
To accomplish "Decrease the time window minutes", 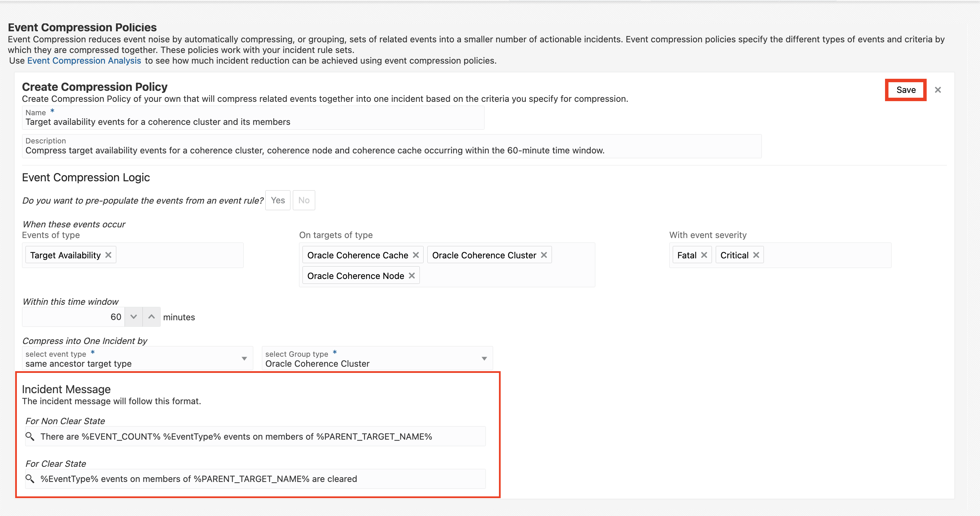I will pyautogui.click(x=134, y=317).
